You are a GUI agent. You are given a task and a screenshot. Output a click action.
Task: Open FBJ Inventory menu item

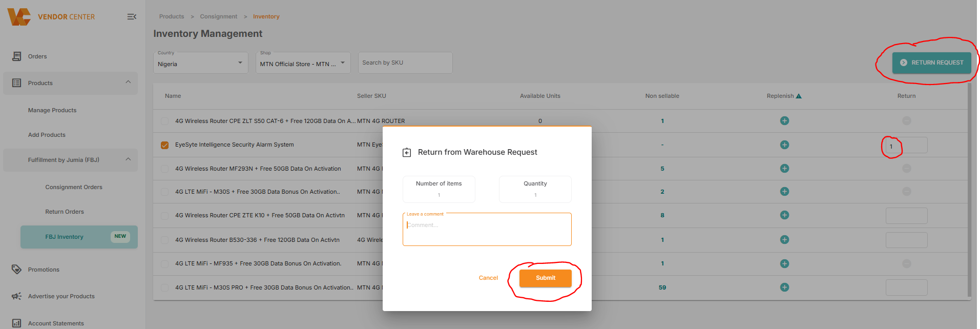pyautogui.click(x=79, y=237)
